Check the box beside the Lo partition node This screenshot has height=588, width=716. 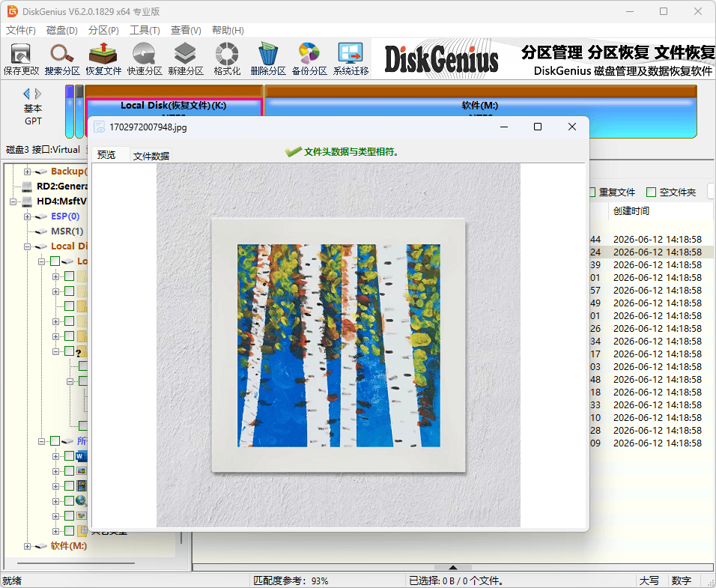click(x=55, y=261)
